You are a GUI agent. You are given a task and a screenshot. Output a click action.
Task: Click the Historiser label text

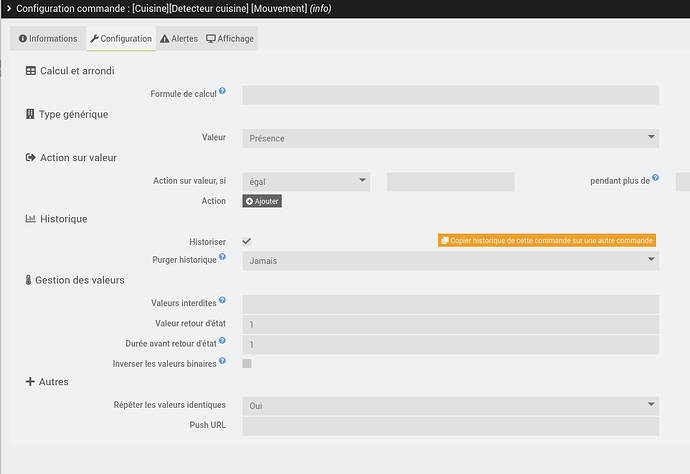(207, 242)
